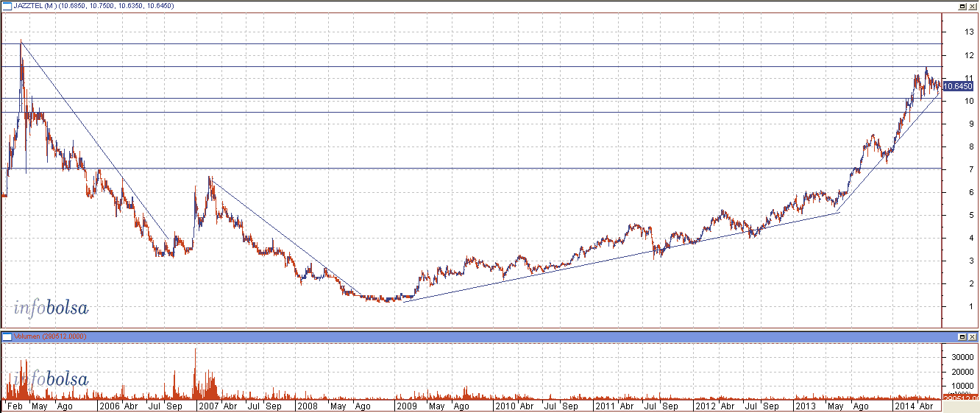The width and height of the screenshot is (980, 413).
Task: Click the Volumen (290512.0000) title text
Action: (x=50, y=336)
